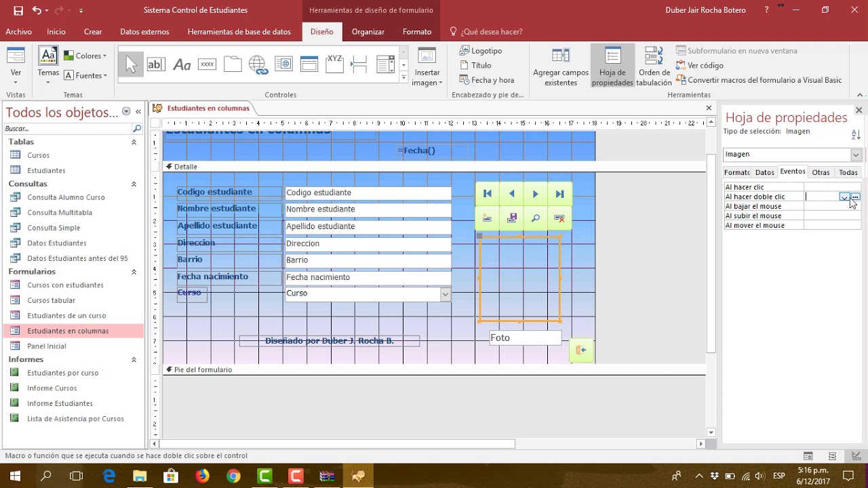The height and width of the screenshot is (488, 868).
Task: Open the Fuentes theme dropdown
Action: [85, 75]
